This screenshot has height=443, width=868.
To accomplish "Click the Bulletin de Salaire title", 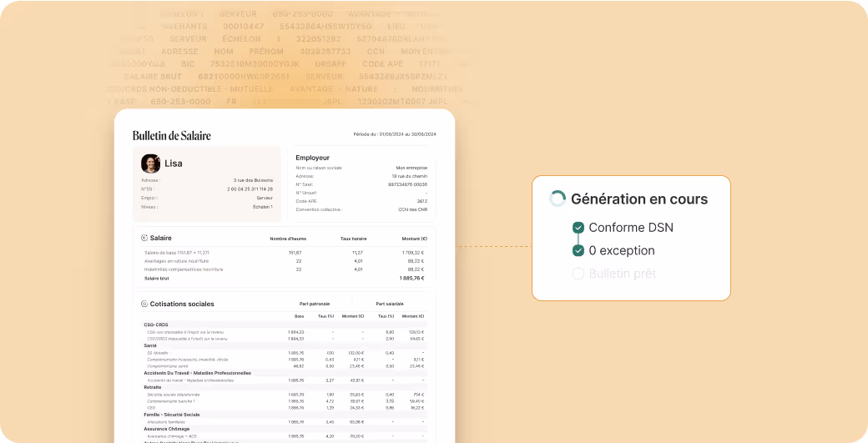I will coord(172,135).
